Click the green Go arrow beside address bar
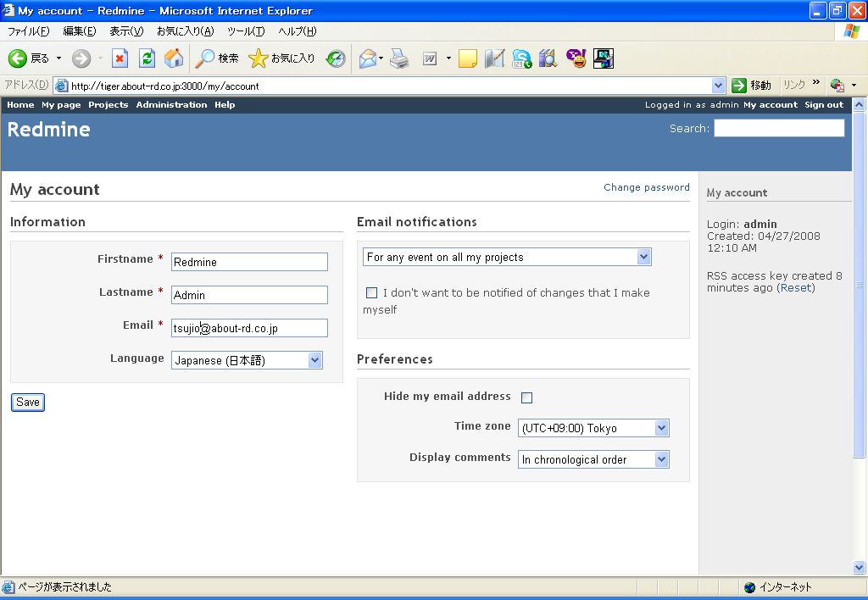This screenshot has width=868, height=600. 739,86
